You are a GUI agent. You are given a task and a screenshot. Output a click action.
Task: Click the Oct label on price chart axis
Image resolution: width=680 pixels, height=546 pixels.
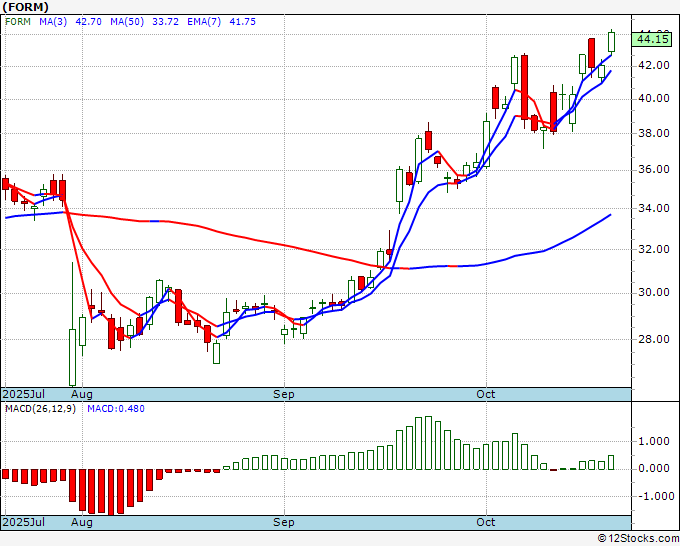(x=485, y=394)
